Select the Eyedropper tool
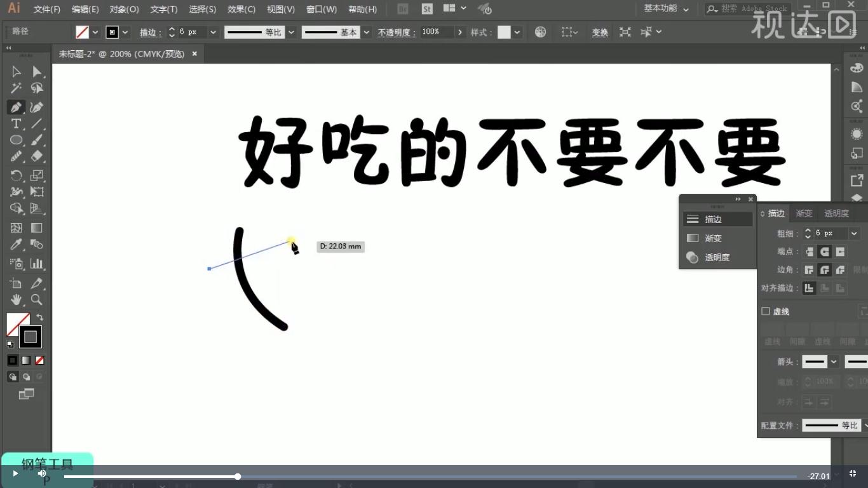This screenshot has width=868, height=488. [x=16, y=244]
